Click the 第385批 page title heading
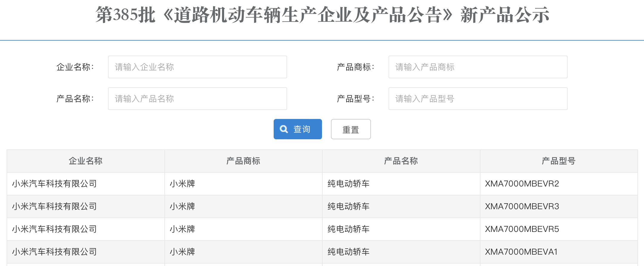Image resolution: width=644 pixels, height=266 pixels. click(x=322, y=15)
